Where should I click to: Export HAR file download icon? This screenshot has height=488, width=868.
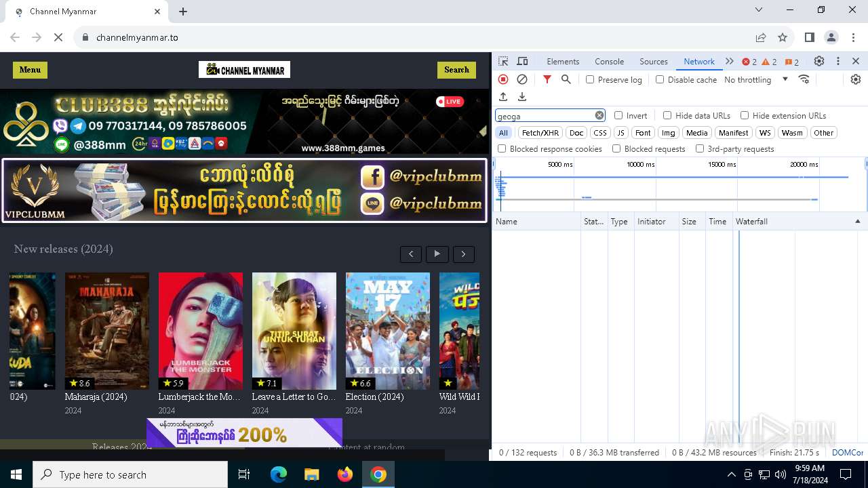[522, 97]
